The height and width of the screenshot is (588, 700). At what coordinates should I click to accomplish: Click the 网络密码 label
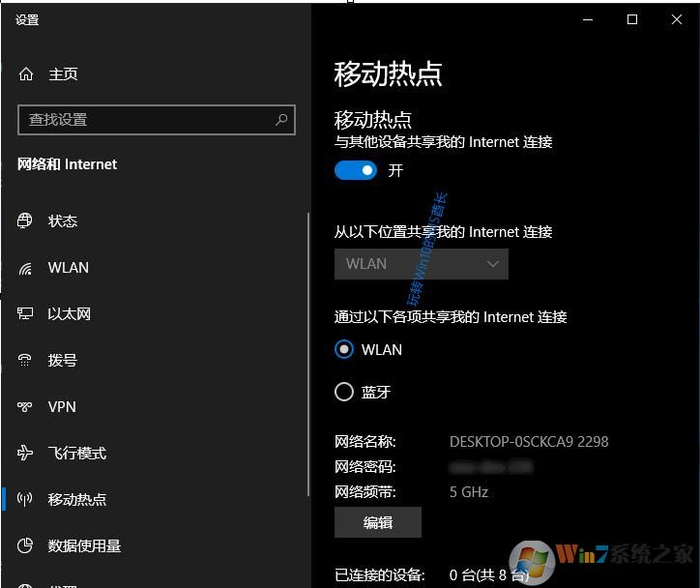[365, 467]
